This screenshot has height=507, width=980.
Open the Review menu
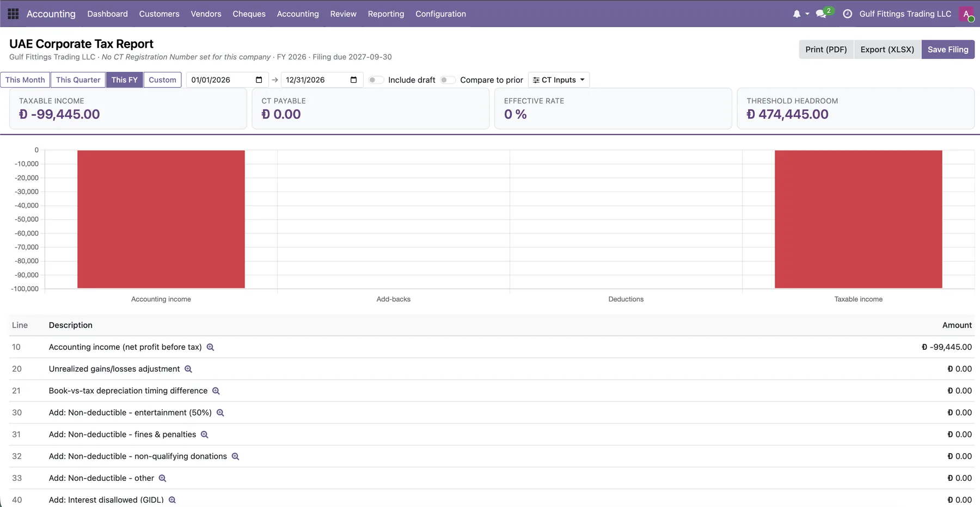click(x=343, y=14)
